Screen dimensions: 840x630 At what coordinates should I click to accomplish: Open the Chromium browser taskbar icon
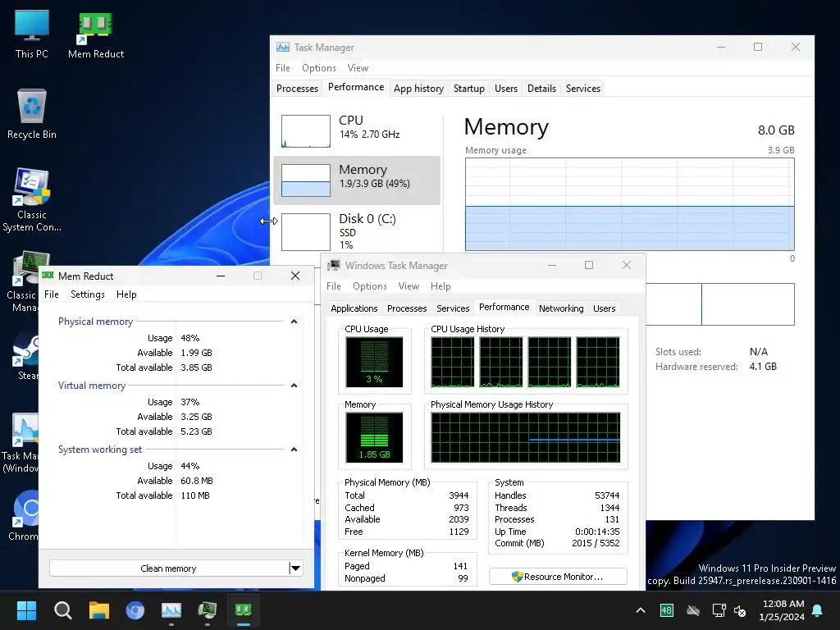(135, 610)
